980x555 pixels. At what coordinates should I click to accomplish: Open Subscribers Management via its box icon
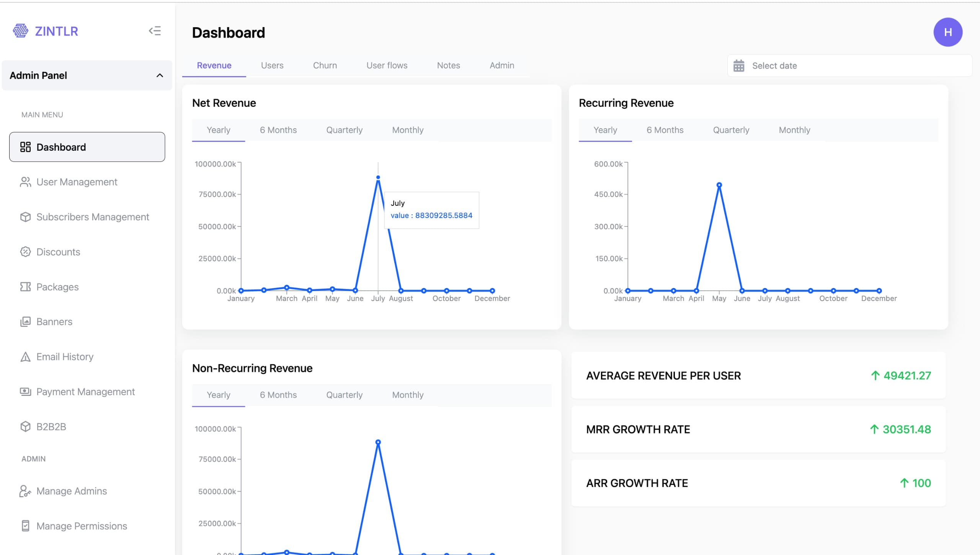tap(25, 216)
